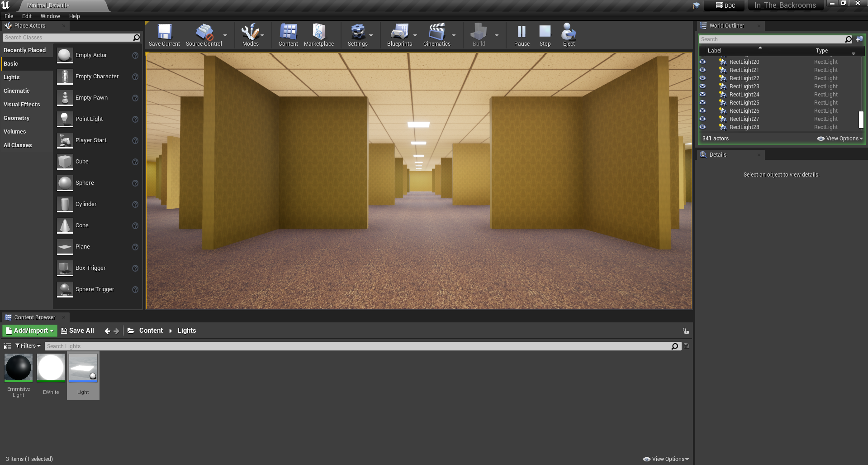Click the Save Current toolbar icon
Image resolution: width=868 pixels, height=465 pixels.
[x=164, y=35]
